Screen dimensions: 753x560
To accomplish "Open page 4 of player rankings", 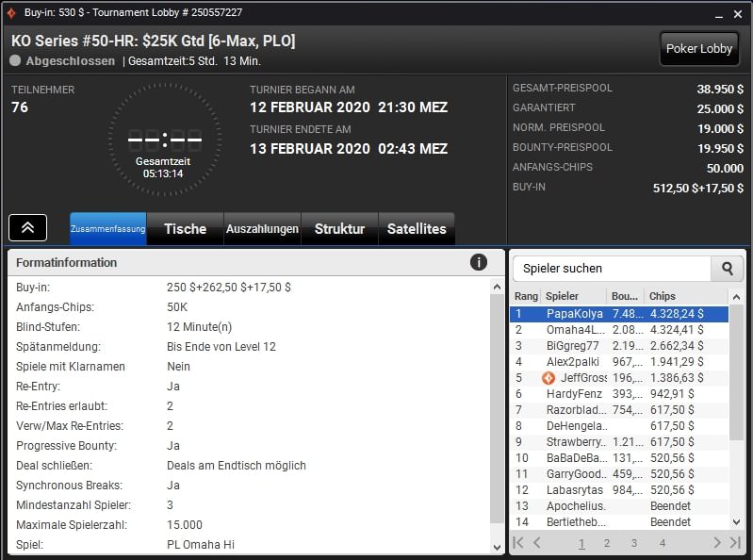I will click(x=663, y=543).
